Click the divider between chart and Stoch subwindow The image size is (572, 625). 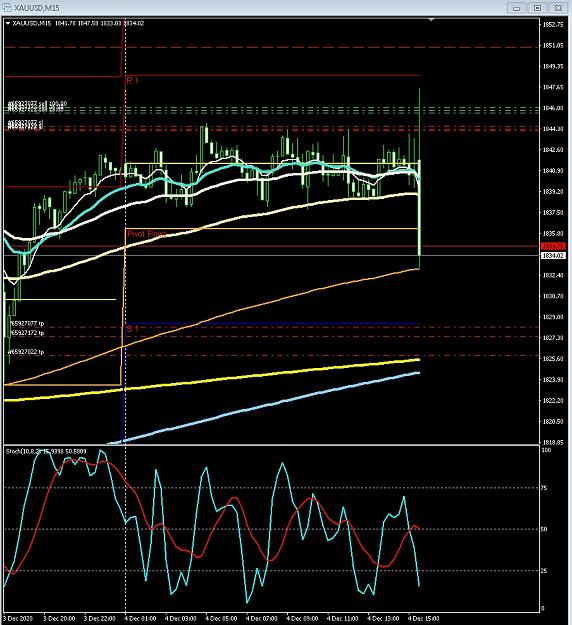click(271, 445)
